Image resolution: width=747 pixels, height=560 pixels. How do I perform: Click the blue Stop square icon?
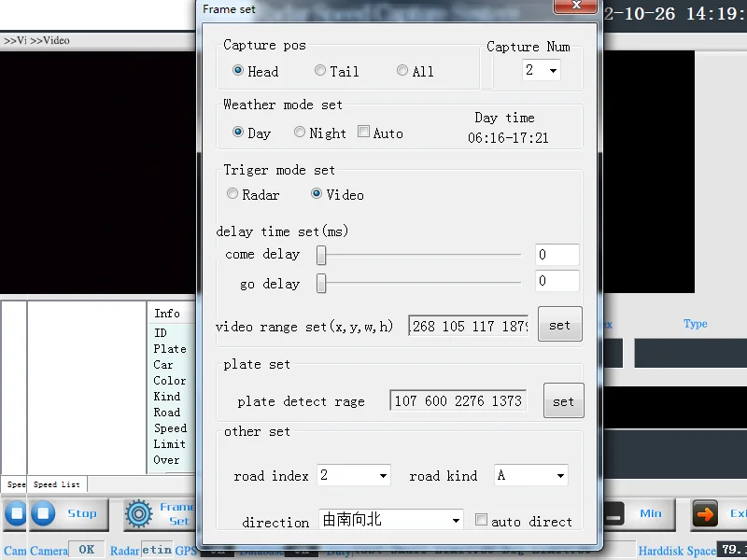43,513
